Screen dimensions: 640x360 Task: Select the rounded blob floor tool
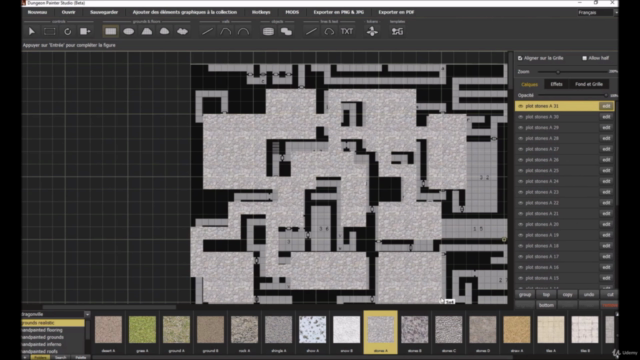tap(164, 31)
